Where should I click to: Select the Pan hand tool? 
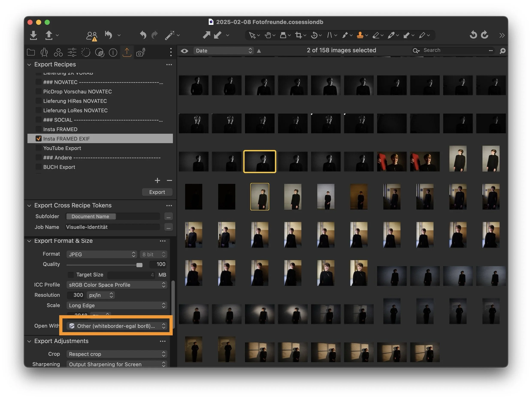click(268, 35)
